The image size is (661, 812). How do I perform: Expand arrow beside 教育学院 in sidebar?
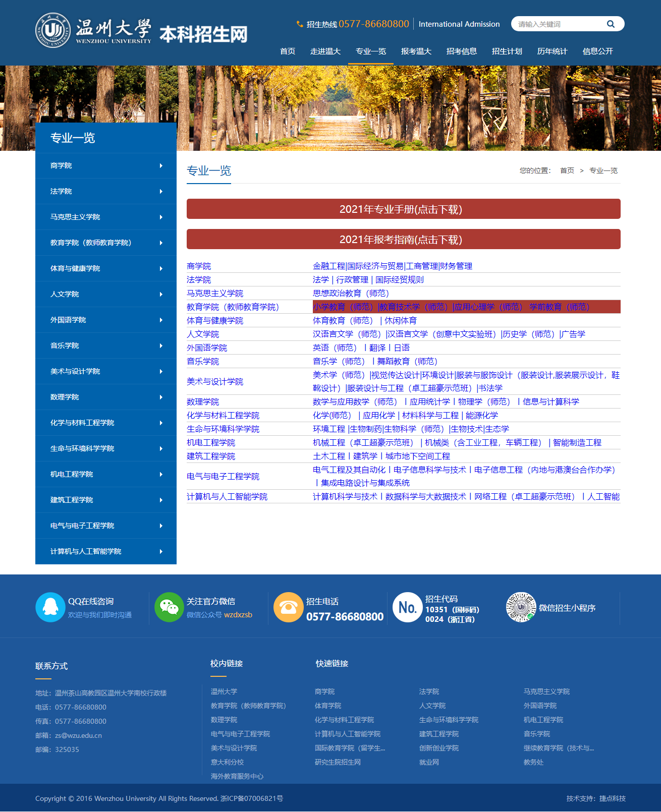161,243
